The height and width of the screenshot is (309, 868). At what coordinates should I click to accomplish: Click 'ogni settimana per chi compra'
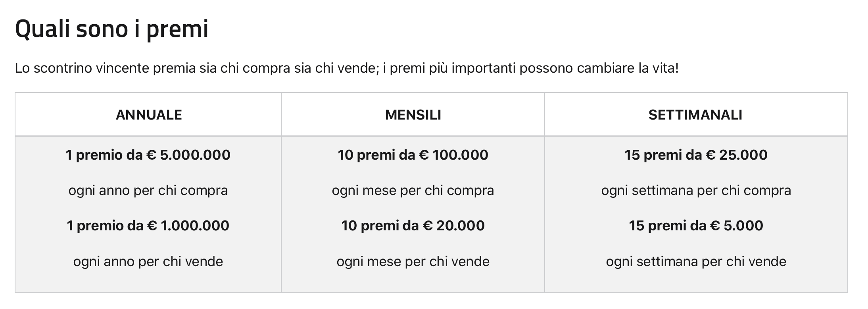point(696,191)
